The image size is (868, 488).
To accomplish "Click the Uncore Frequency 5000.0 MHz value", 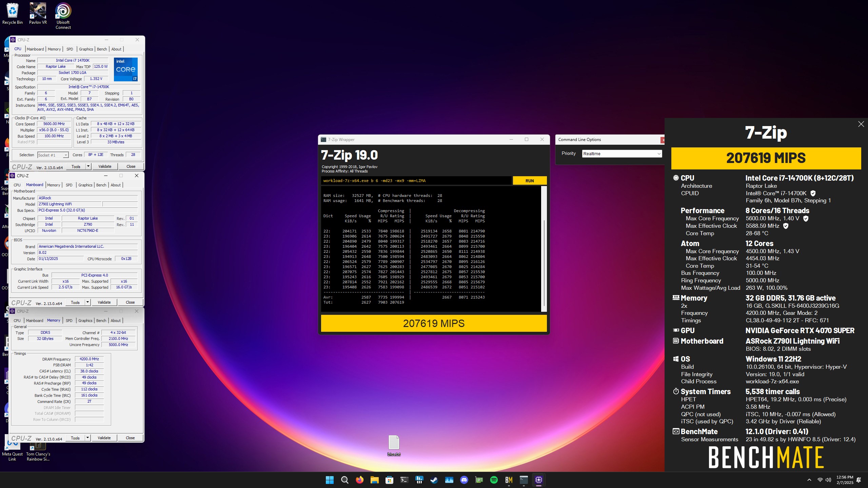I will (x=118, y=345).
